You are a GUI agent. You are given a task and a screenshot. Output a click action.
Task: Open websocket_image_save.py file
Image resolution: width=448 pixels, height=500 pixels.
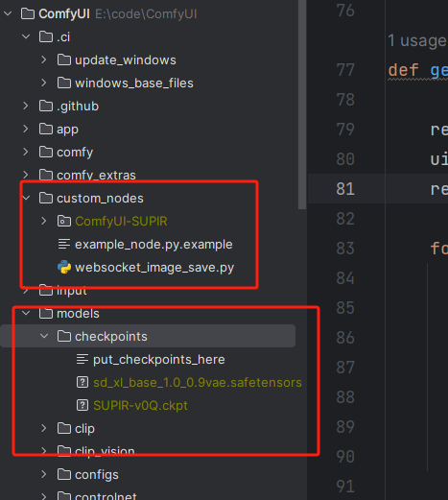(154, 268)
